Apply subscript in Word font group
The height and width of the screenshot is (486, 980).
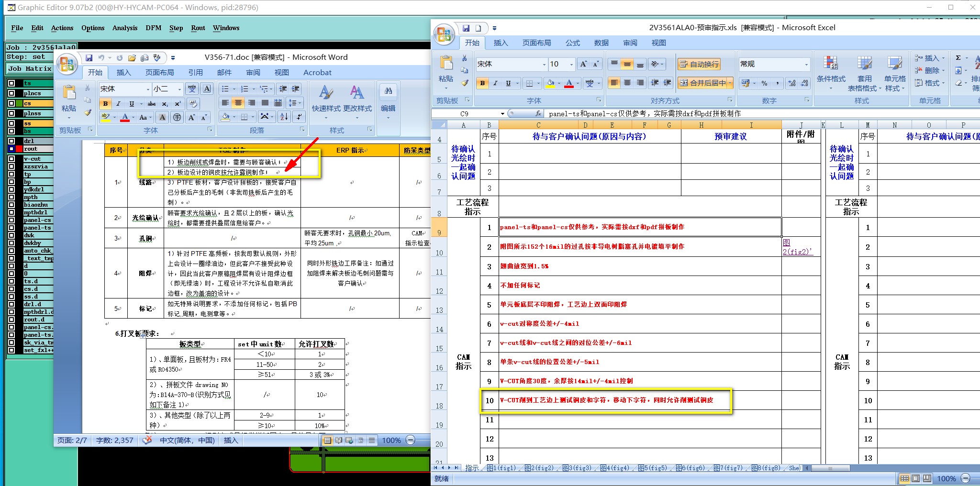pyautogui.click(x=165, y=103)
